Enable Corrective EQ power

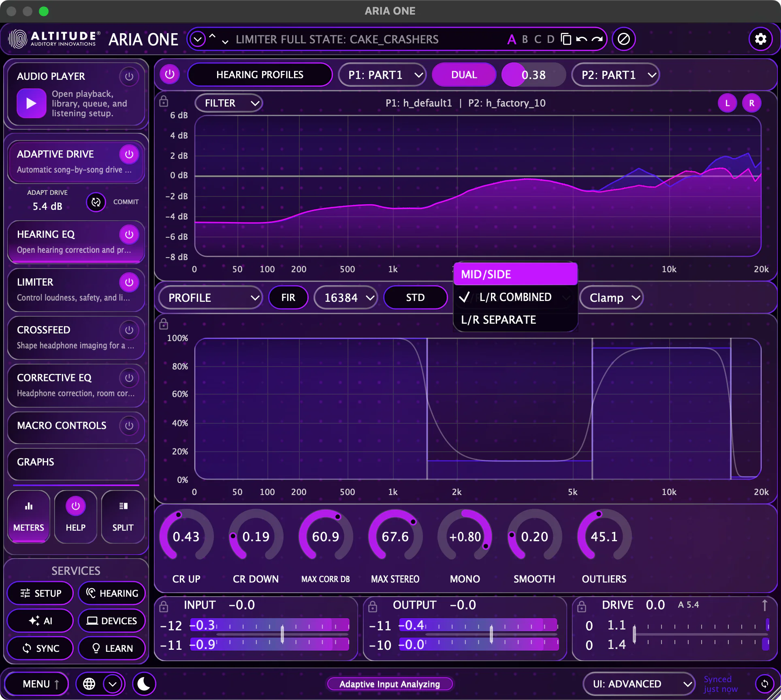(129, 378)
